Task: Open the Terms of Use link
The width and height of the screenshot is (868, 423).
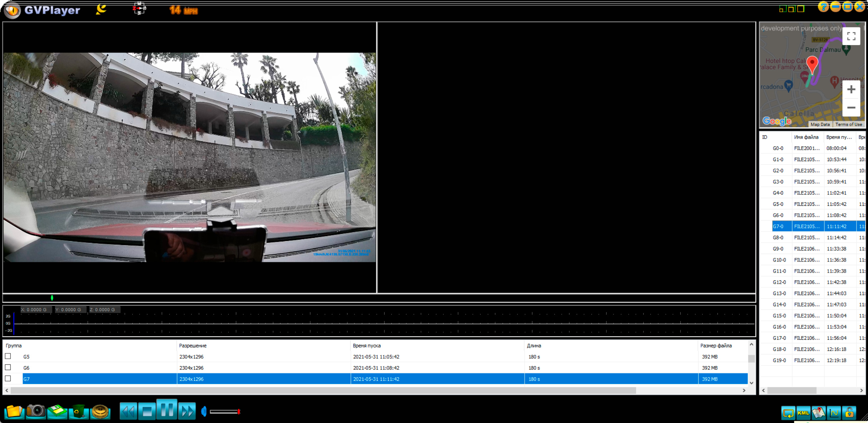Action: [848, 124]
